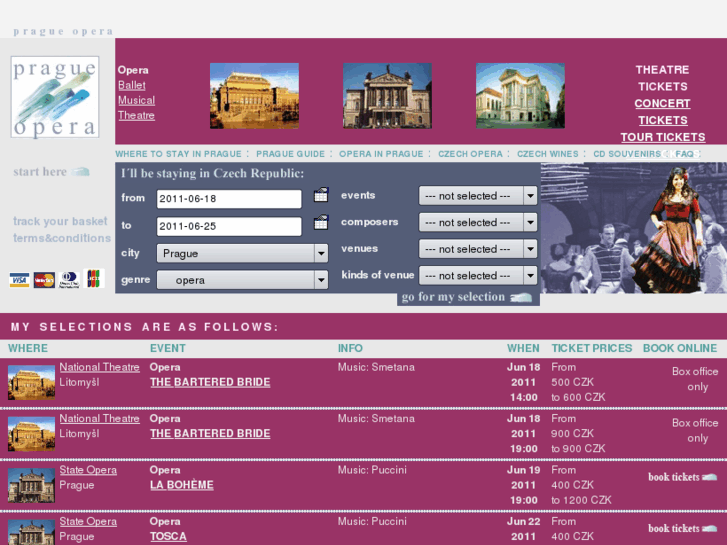Click the National Theatre photo in the banner
The height and width of the screenshot is (545, 727).
coord(255,96)
